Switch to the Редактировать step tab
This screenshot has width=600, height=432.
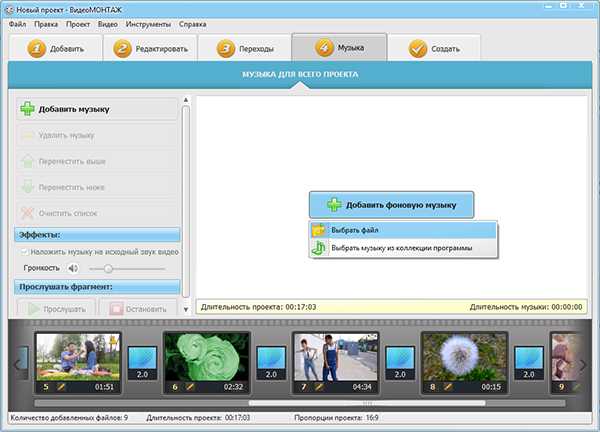point(150,48)
